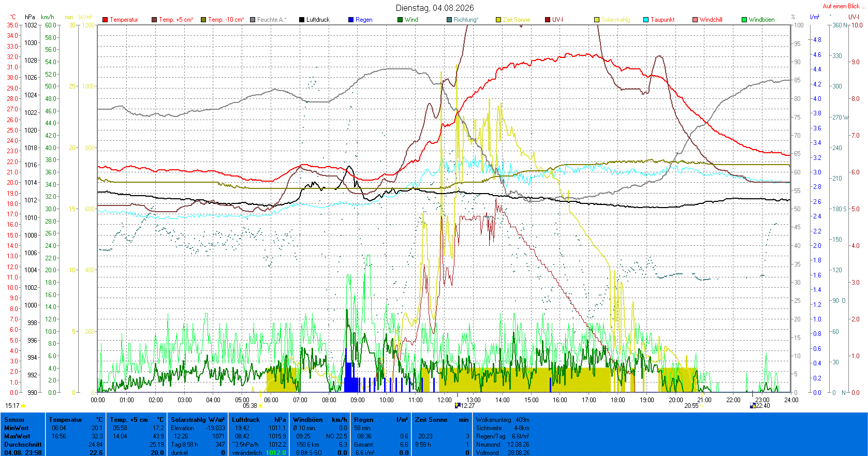Viewport: 868px width, 456px height.
Task: Click the 'Windböen km/h' table column header
Action: tap(320, 420)
